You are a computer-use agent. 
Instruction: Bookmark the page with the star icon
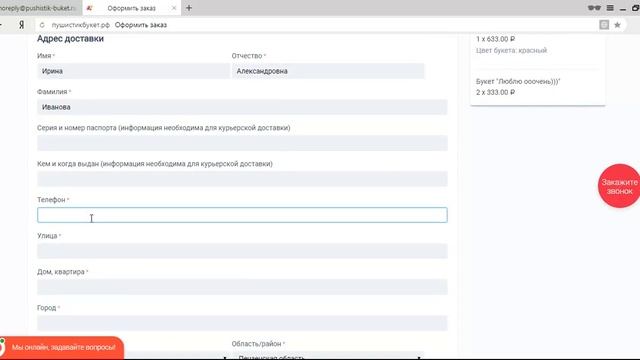(x=617, y=25)
